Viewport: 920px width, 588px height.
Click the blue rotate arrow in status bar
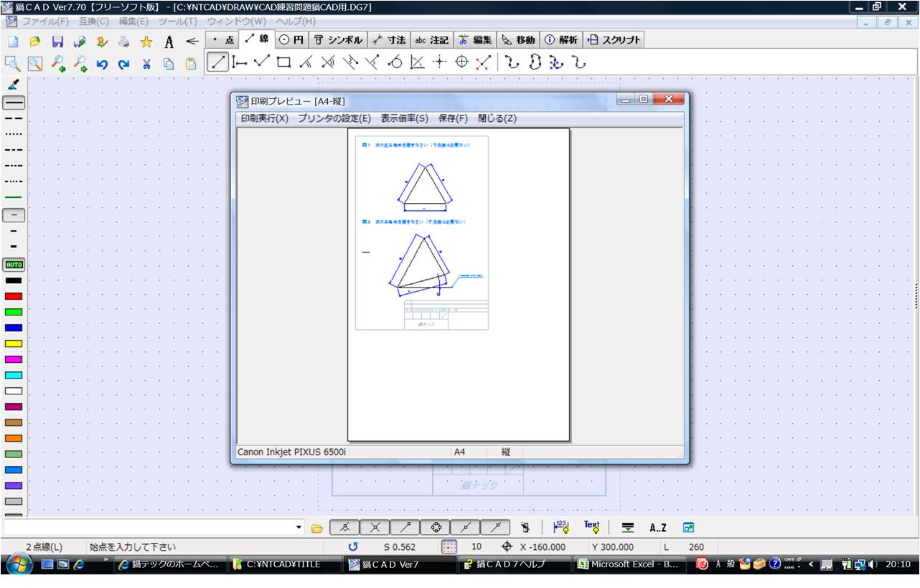point(352,546)
